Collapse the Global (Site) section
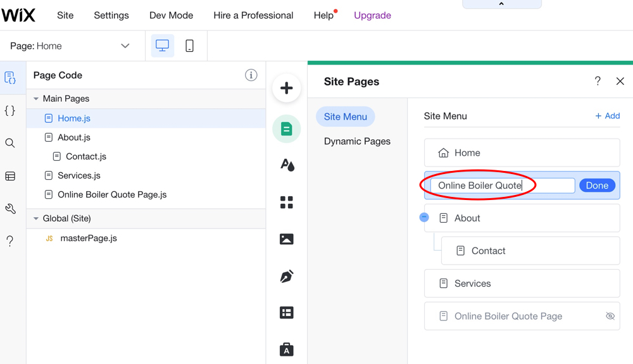The width and height of the screenshot is (633, 364). (x=36, y=218)
